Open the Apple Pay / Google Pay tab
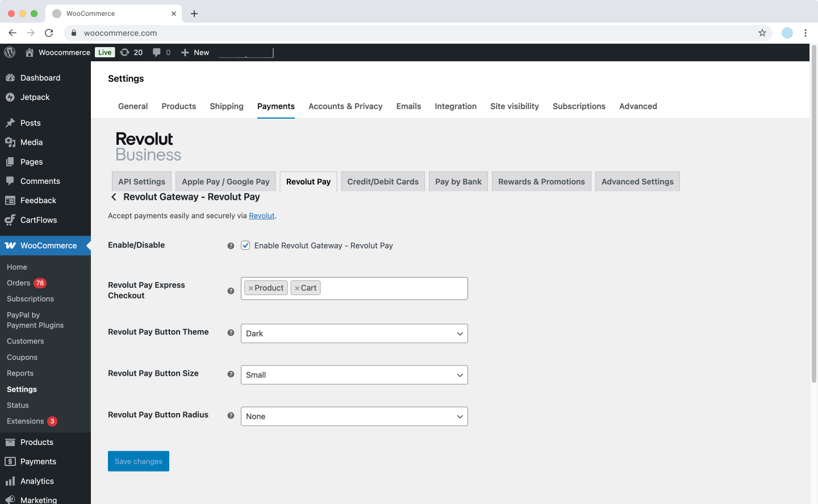The width and height of the screenshot is (818, 504). (226, 182)
